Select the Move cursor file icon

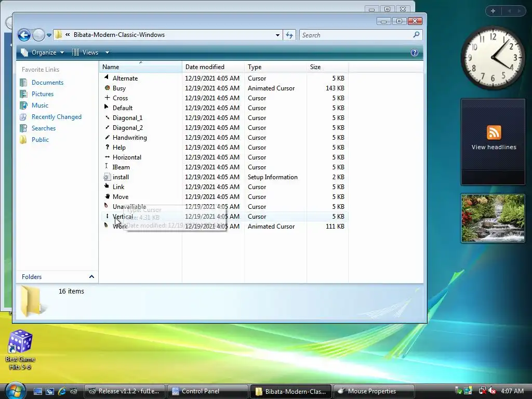[x=107, y=196]
